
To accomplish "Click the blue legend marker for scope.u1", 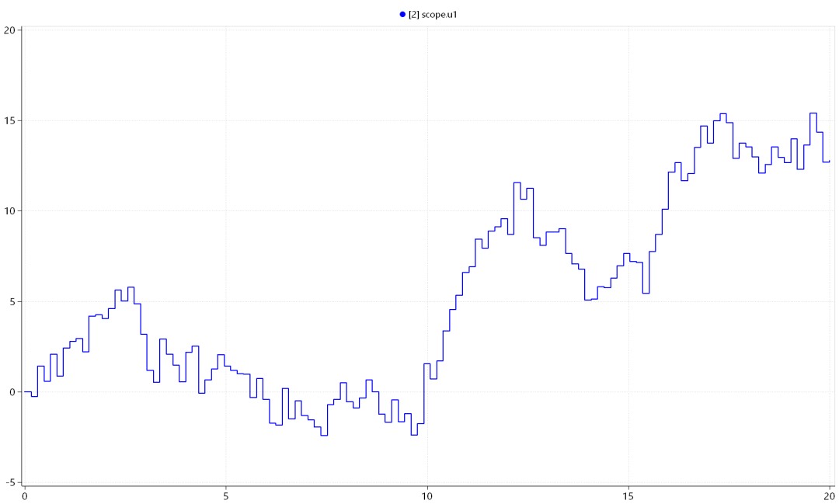I will tap(402, 15).
